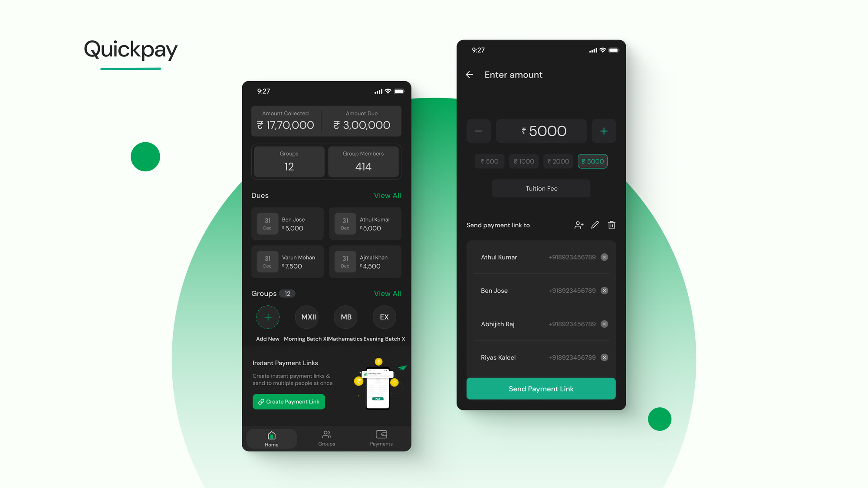The height and width of the screenshot is (488, 868).
Task: Navigate to Groups tab
Action: point(327,438)
